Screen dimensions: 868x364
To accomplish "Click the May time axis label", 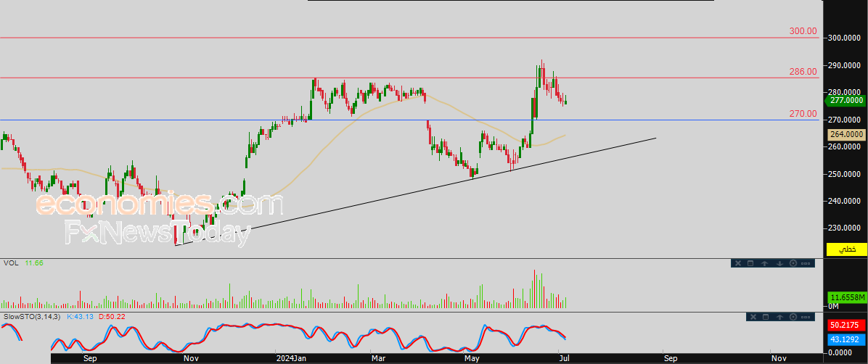I will [472, 358].
